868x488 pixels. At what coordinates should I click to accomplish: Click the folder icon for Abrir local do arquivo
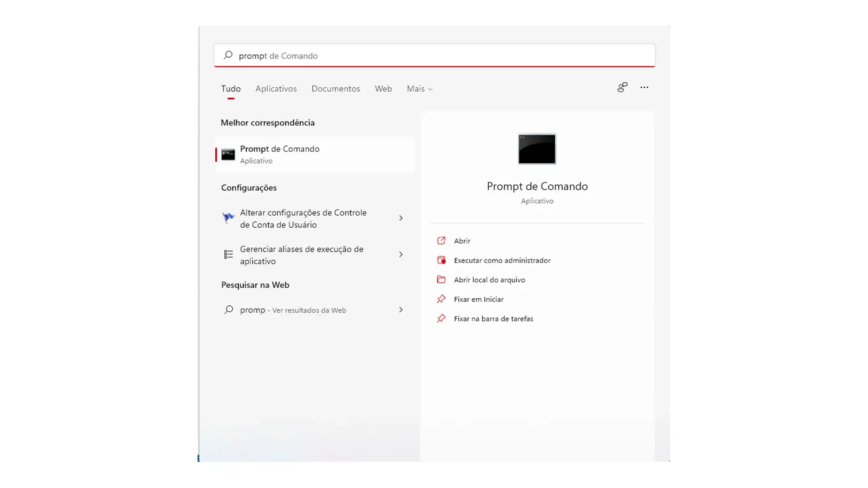click(442, 280)
